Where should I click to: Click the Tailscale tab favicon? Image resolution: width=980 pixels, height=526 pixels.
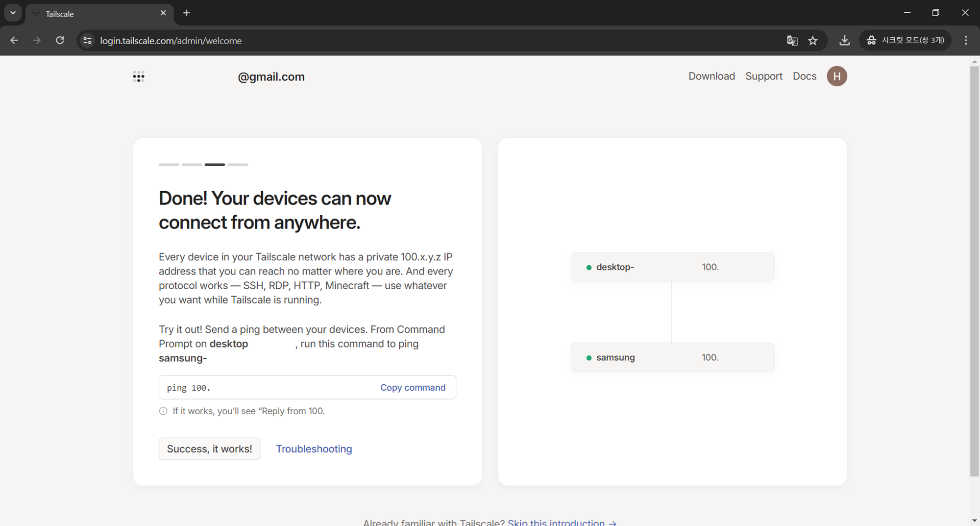36,14
